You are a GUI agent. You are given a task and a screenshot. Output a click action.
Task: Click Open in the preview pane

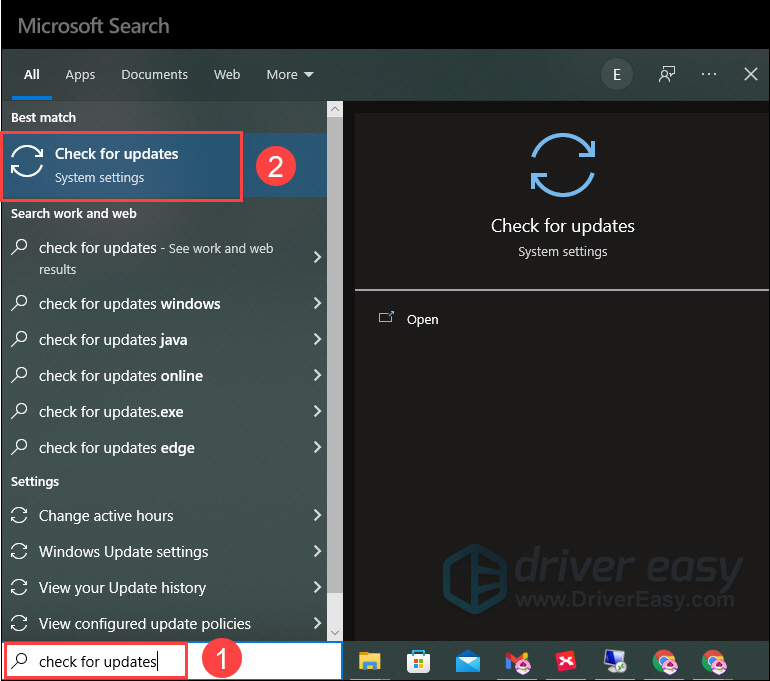422,320
